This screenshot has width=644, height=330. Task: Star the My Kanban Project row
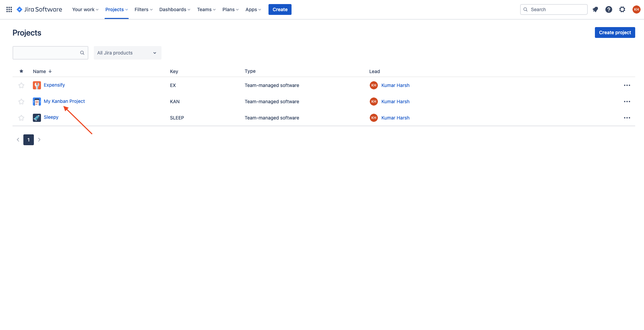pyautogui.click(x=21, y=101)
